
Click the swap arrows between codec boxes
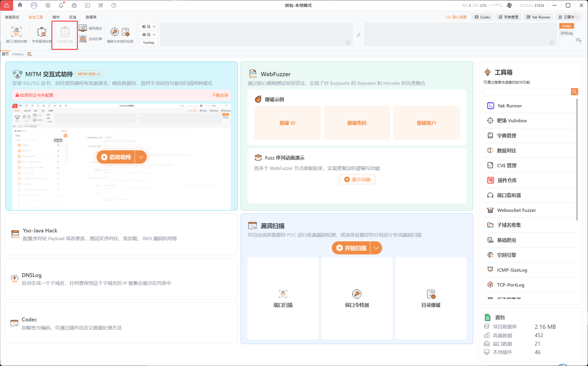coord(359,35)
